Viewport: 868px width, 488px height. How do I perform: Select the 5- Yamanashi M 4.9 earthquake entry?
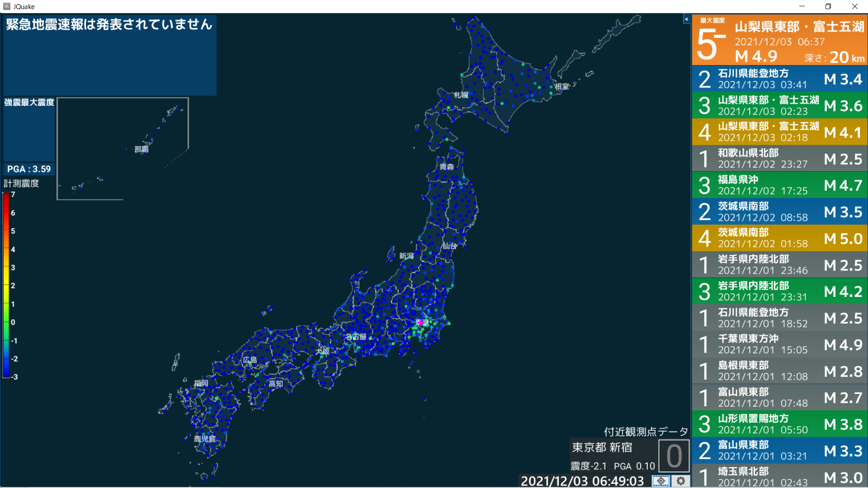tap(780, 40)
